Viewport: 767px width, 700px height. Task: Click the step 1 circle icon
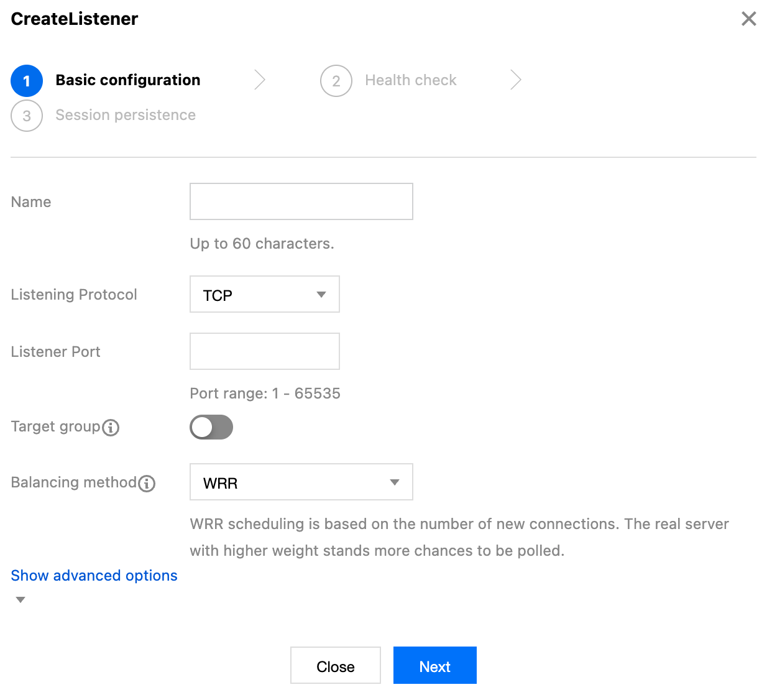pyautogui.click(x=27, y=81)
